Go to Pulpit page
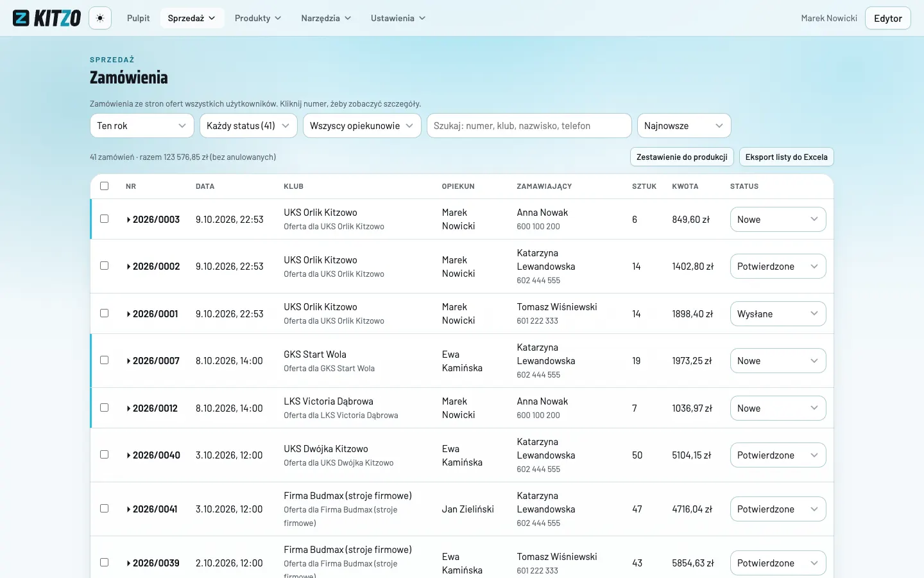The height and width of the screenshot is (578, 924). point(138,18)
